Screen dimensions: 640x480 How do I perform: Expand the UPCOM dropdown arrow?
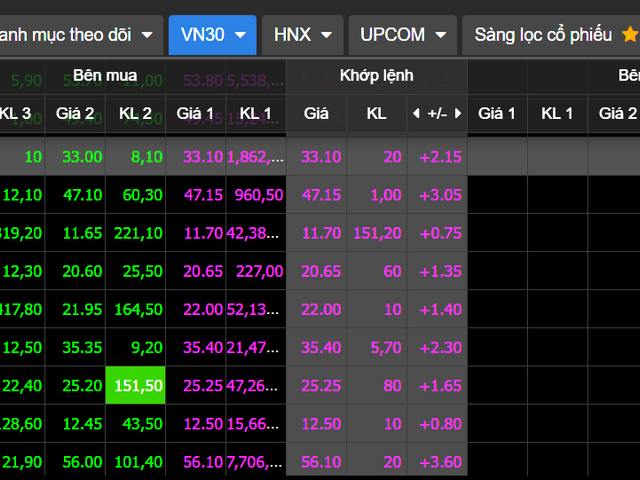click(440, 35)
